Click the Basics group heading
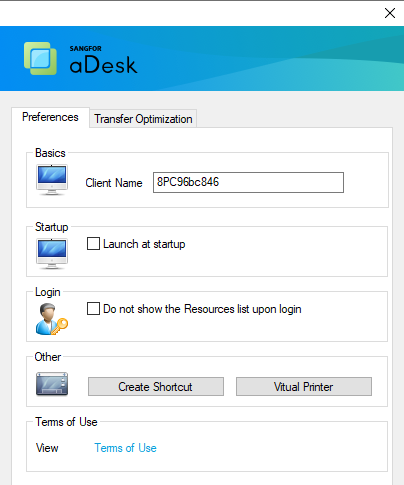The width and height of the screenshot is (404, 485). pyautogui.click(x=50, y=153)
